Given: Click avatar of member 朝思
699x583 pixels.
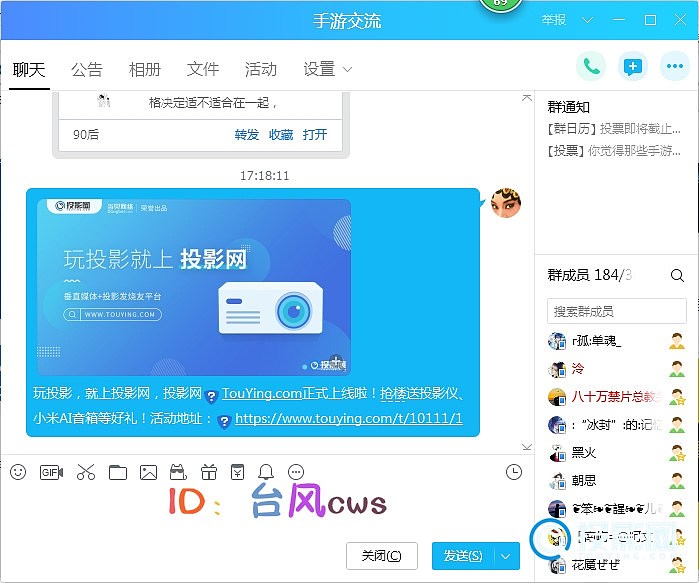Looking at the screenshot, I should [557, 481].
